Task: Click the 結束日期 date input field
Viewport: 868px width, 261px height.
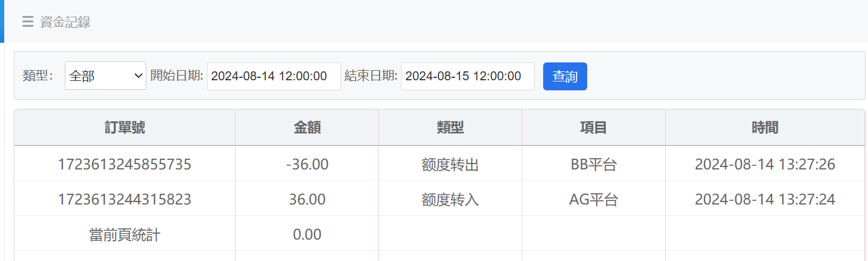Action: click(x=468, y=76)
